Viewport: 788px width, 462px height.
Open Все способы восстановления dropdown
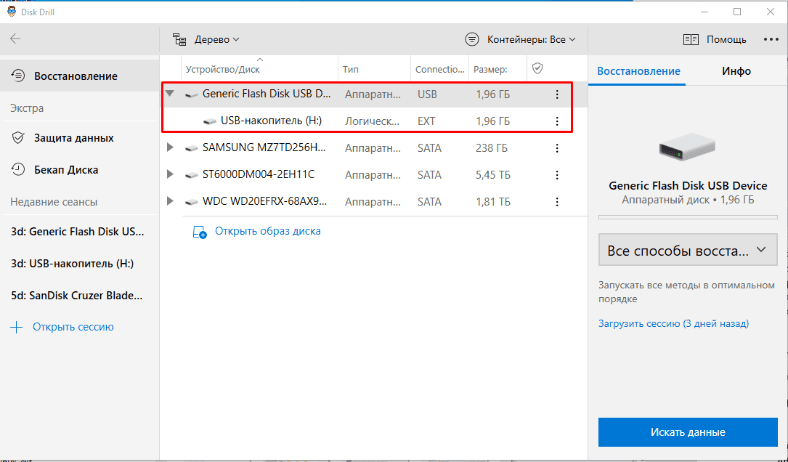(687, 249)
